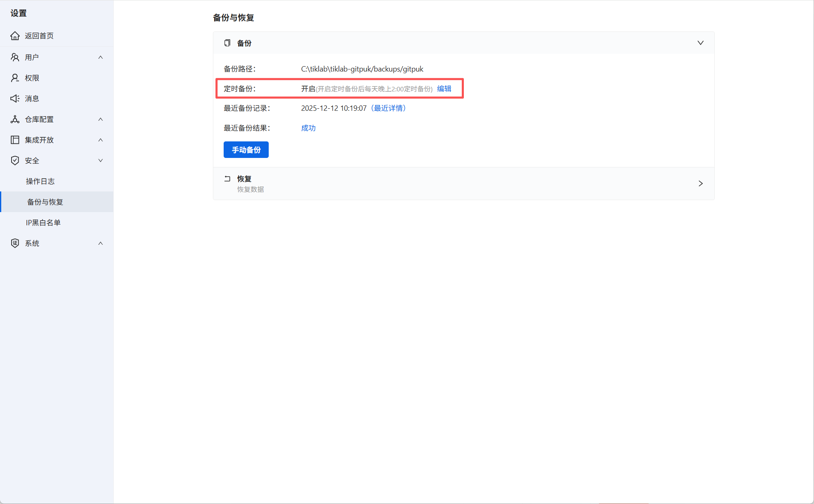
Task: Click 编辑 link for scheduled backup
Action: [444, 88]
